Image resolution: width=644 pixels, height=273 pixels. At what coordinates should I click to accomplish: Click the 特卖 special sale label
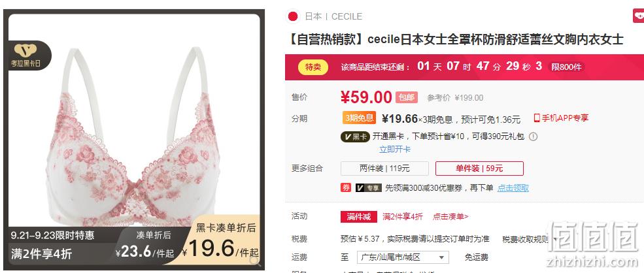coord(313,67)
